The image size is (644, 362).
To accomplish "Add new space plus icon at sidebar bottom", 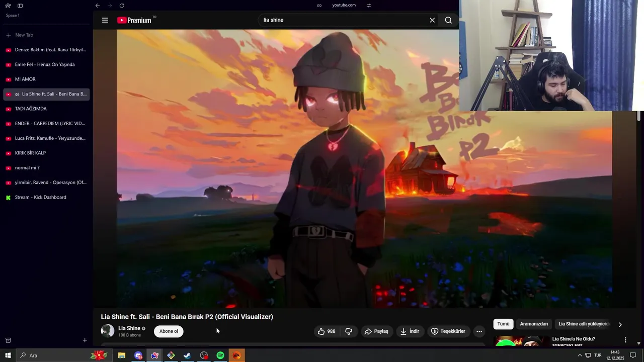I will click(x=85, y=340).
